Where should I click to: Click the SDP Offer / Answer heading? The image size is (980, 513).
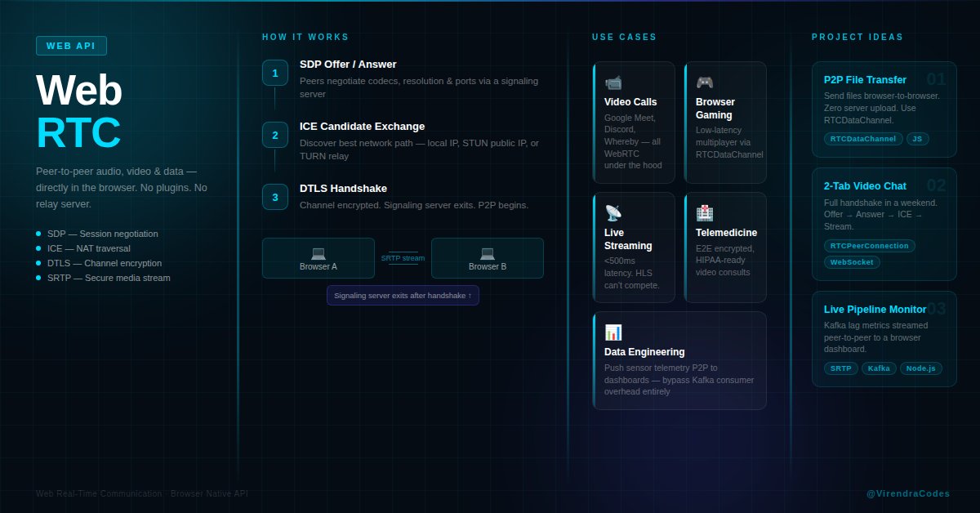(x=348, y=65)
